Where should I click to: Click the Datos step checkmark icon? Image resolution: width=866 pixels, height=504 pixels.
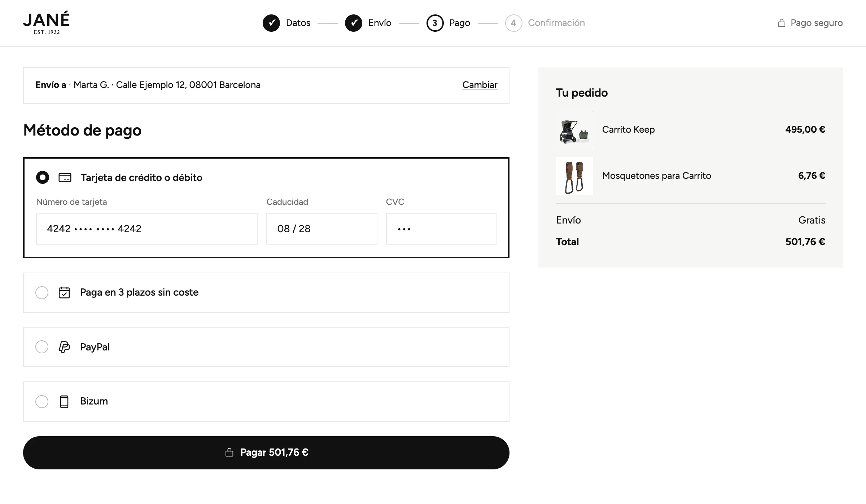[x=271, y=23]
